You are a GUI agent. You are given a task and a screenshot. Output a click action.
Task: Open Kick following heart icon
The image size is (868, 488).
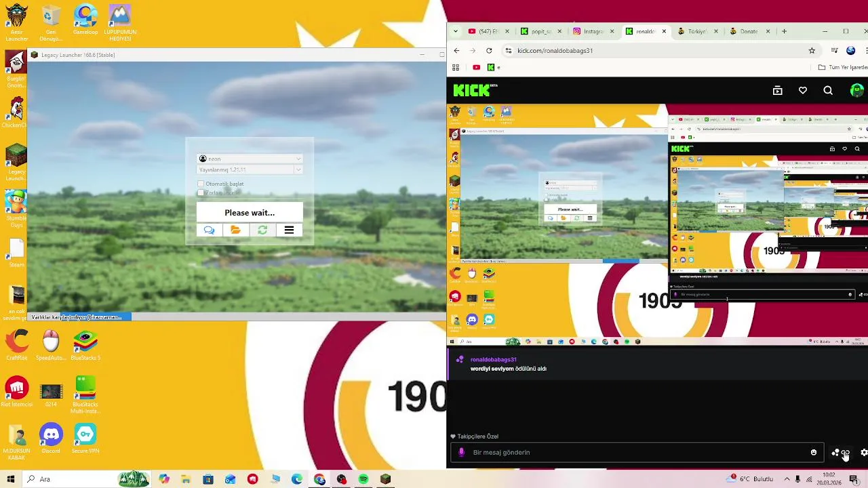[803, 91]
